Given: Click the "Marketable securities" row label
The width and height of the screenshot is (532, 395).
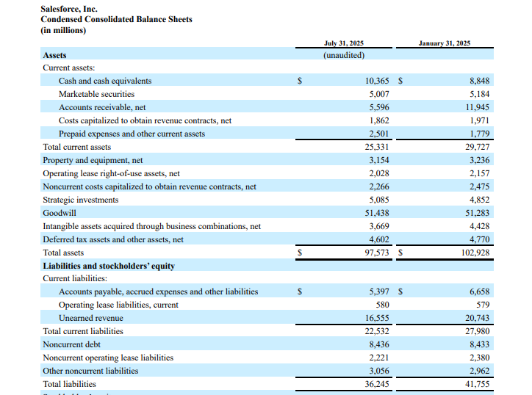Looking at the screenshot, I should point(96,94).
